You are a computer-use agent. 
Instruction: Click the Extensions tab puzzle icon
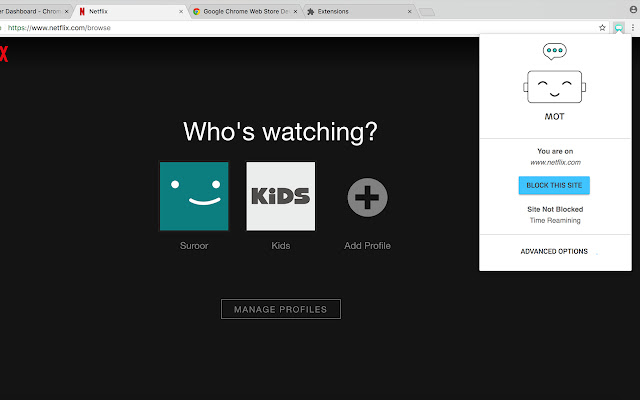[x=311, y=11]
